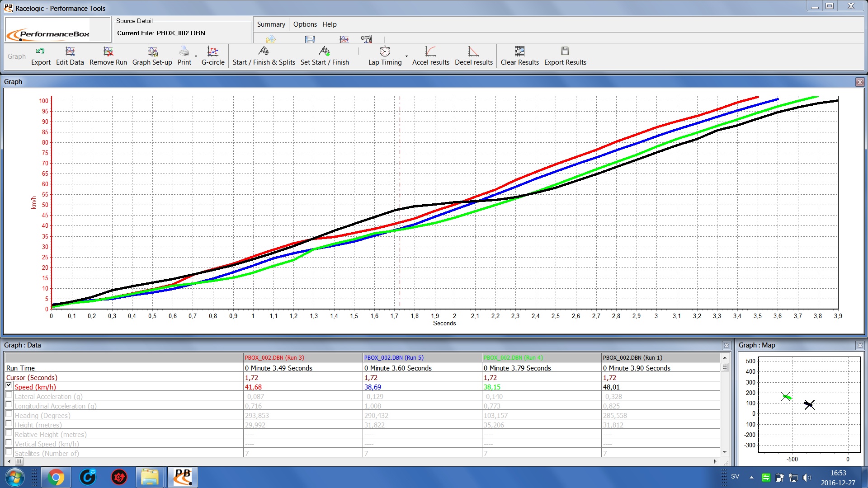Select the Run 5 column header
The image size is (868, 488).
(x=422, y=357)
